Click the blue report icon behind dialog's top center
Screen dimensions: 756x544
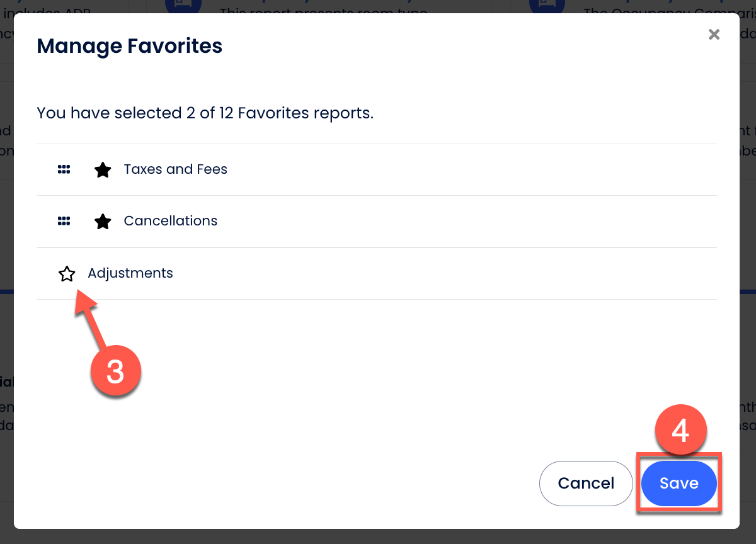(183, 6)
